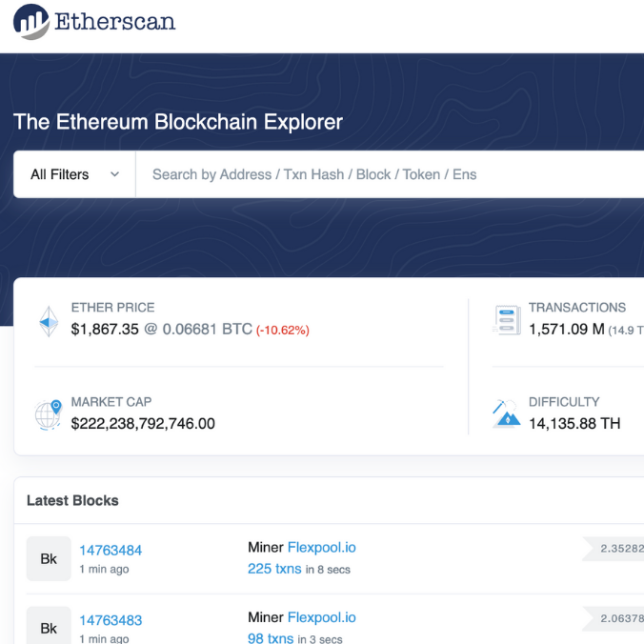Click the MARKET CAP label
Viewport: 644px width, 644px height.
(x=111, y=402)
